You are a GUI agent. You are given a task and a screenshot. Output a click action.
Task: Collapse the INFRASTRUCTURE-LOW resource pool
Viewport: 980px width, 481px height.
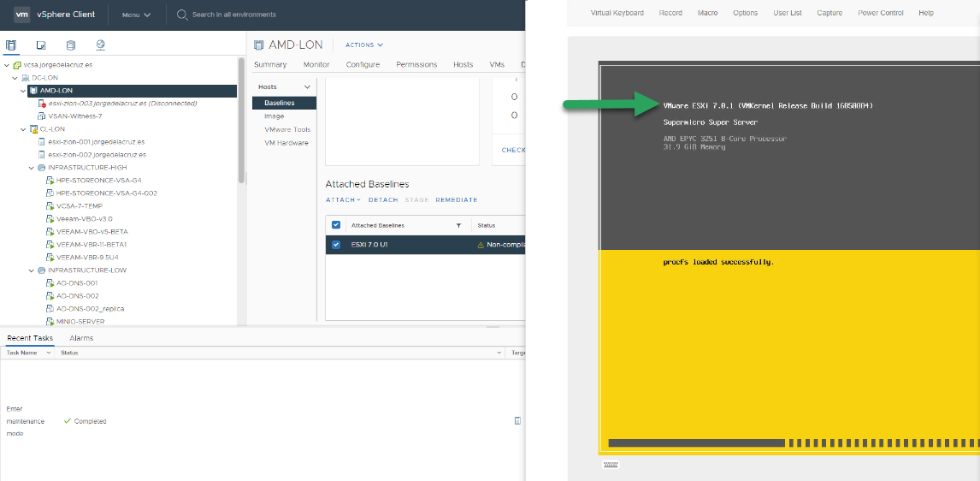(32, 270)
